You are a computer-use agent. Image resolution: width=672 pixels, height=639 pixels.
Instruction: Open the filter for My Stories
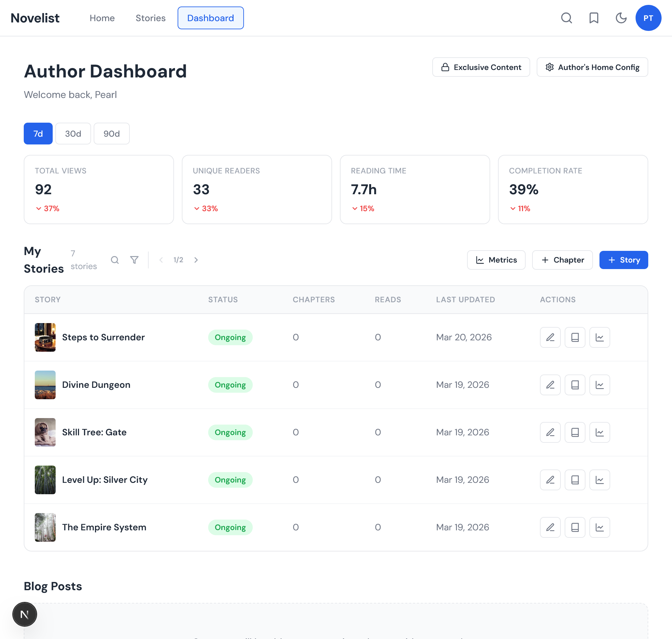pyautogui.click(x=134, y=260)
